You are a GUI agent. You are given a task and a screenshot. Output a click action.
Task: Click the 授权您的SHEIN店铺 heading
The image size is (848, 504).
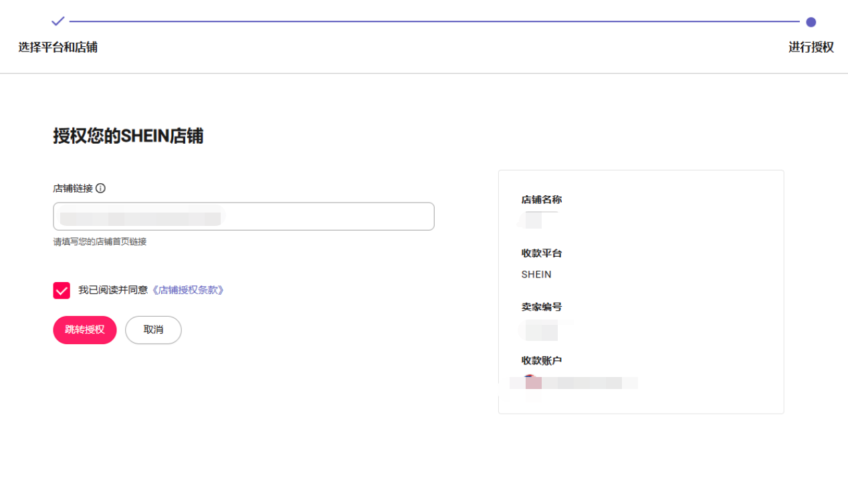[x=128, y=136]
